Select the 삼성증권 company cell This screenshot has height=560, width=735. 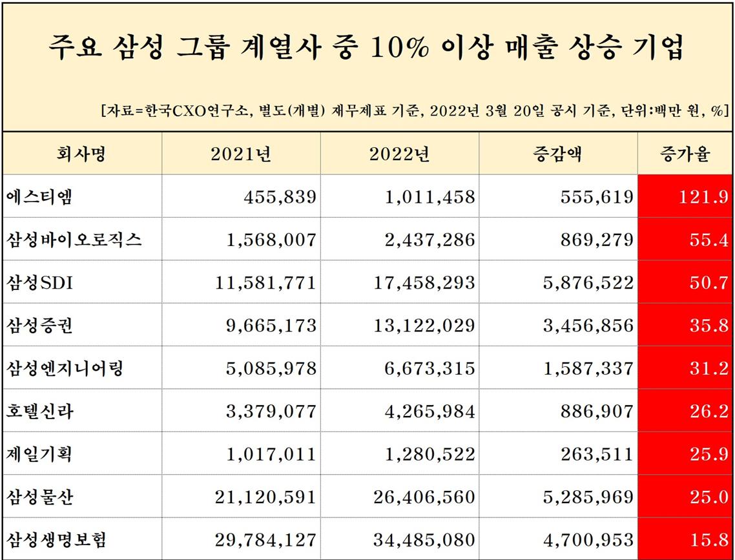[x=40, y=325]
